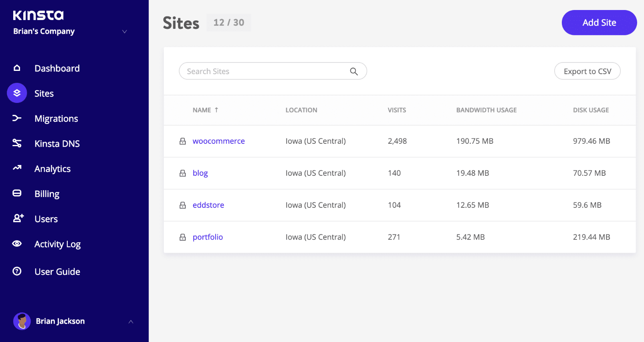Click 979.46 MB disk usage value
The width and height of the screenshot is (644, 342).
[x=592, y=141]
